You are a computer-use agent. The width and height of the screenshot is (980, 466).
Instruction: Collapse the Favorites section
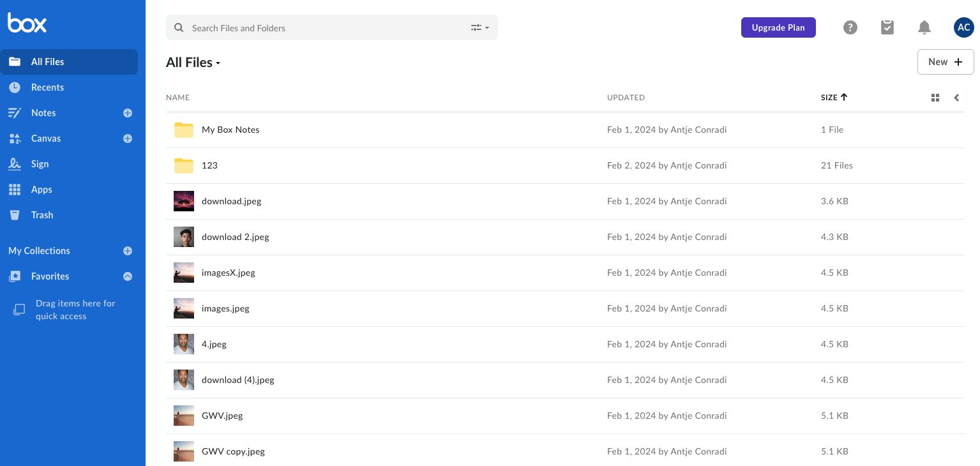click(128, 276)
